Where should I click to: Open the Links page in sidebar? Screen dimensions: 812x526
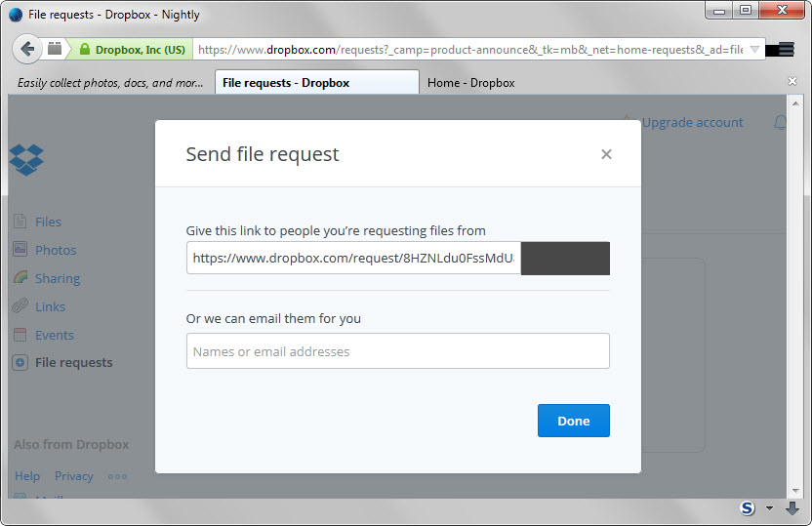pyautogui.click(x=50, y=306)
